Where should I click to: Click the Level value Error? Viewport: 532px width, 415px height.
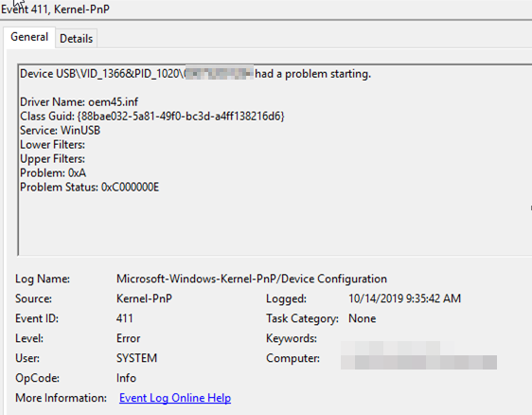128,338
